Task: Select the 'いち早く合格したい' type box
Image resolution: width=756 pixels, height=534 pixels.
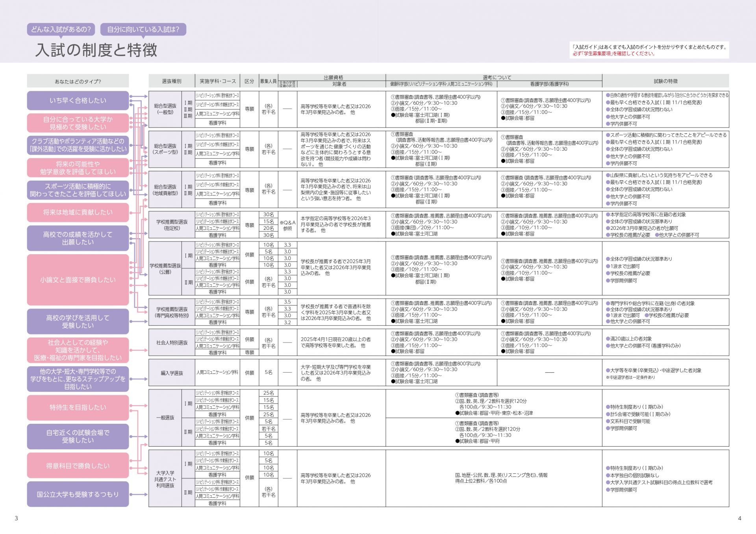Action: tap(78, 100)
